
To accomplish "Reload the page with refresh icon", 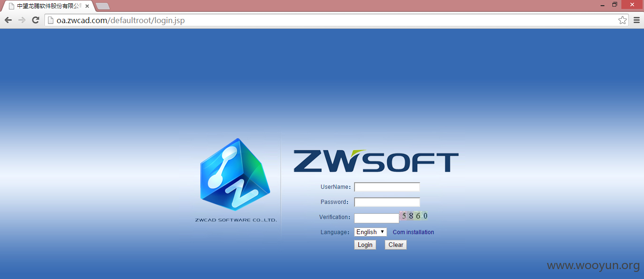I will (35, 20).
